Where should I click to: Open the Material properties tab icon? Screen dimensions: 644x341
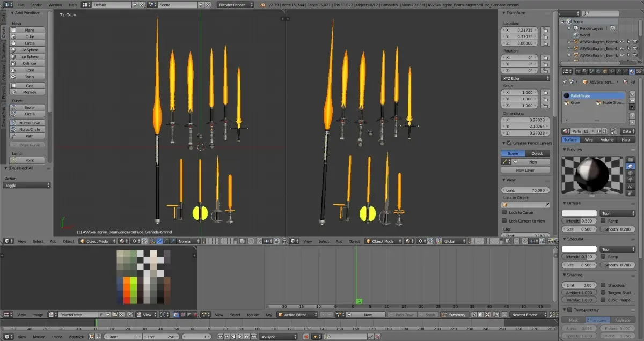point(632,71)
